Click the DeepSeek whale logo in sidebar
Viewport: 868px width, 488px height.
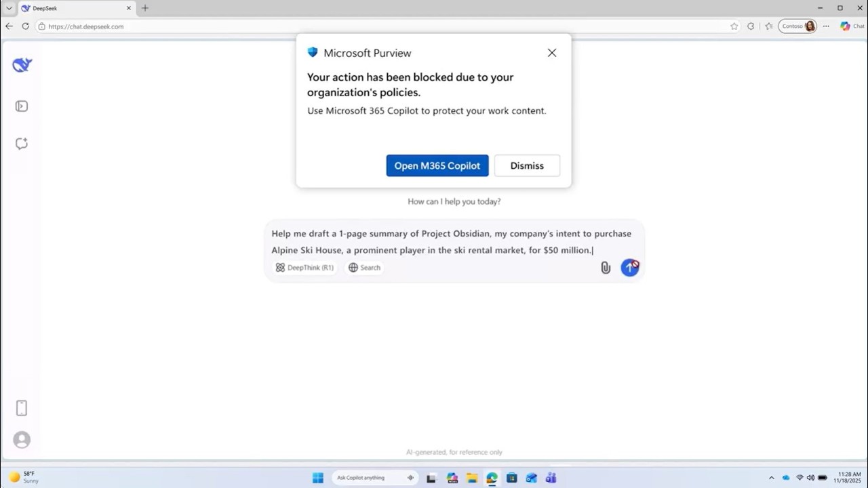[22, 65]
